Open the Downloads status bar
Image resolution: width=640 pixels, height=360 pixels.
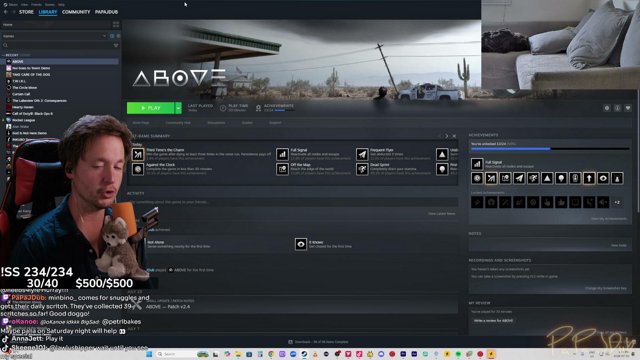[318, 342]
